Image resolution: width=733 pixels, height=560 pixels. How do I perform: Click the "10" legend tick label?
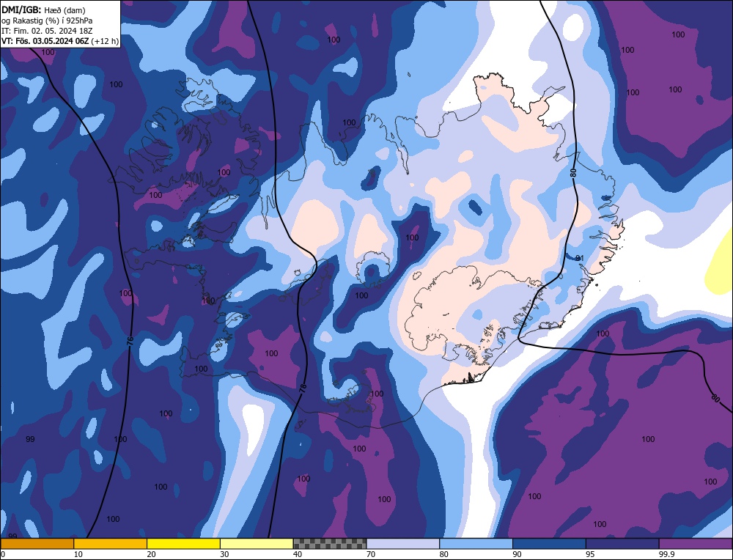(78, 554)
